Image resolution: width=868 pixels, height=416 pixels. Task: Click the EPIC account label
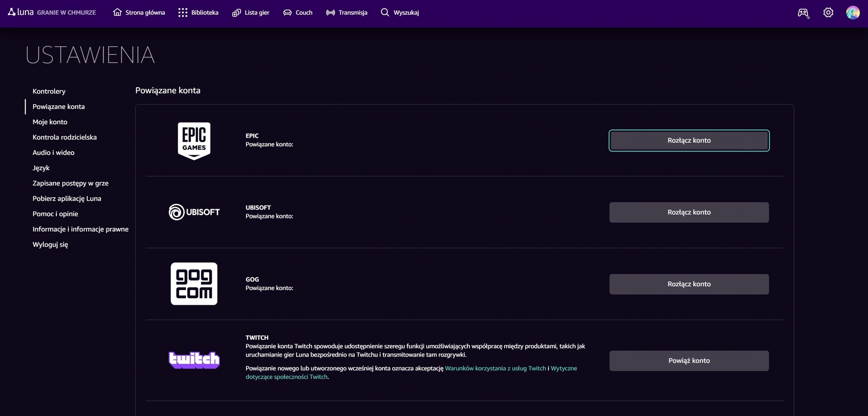252,136
